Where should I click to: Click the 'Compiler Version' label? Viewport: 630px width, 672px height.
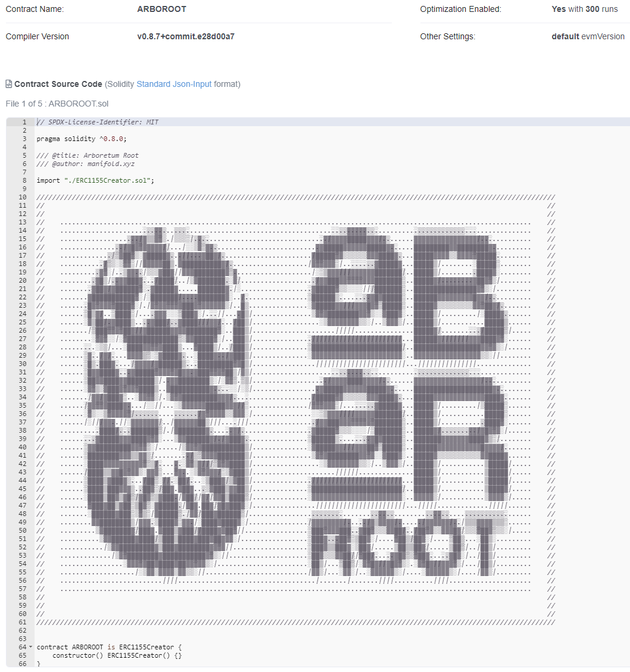coord(38,36)
